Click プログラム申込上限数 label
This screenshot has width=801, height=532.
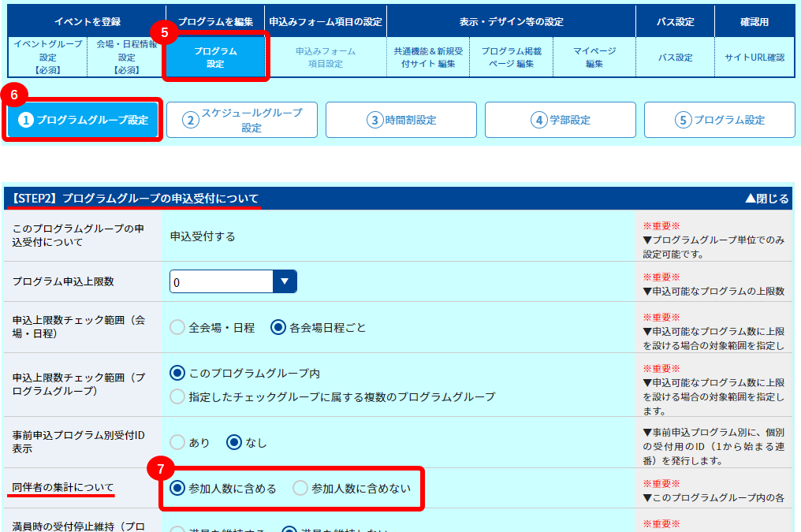pyautogui.click(x=63, y=281)
